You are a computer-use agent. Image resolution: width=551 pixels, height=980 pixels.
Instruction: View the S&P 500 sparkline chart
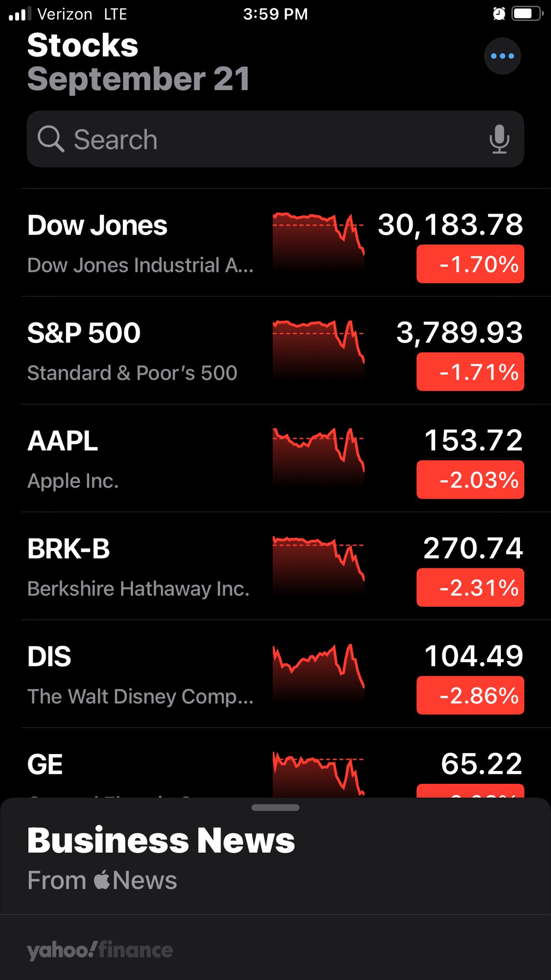point(318,348)
